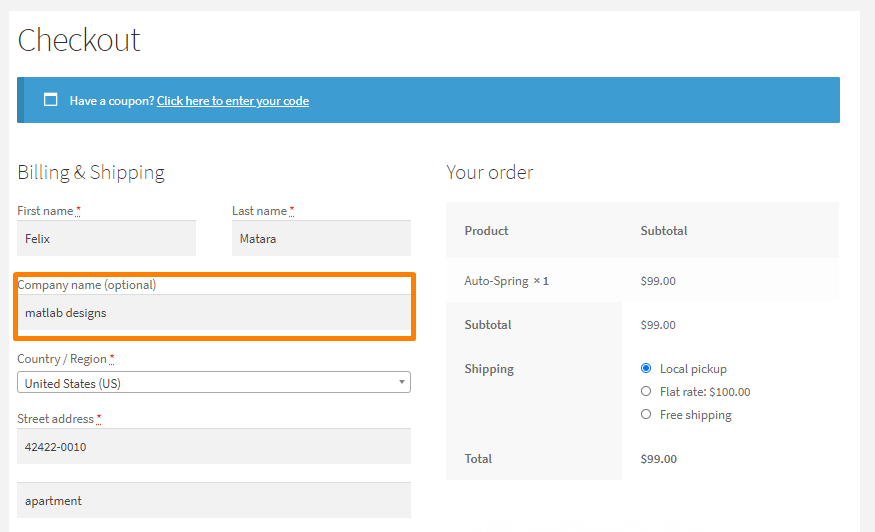Select the Local pickup shipping option
The width and height of the screenshot is (875, 532).
tap(646, 368)
